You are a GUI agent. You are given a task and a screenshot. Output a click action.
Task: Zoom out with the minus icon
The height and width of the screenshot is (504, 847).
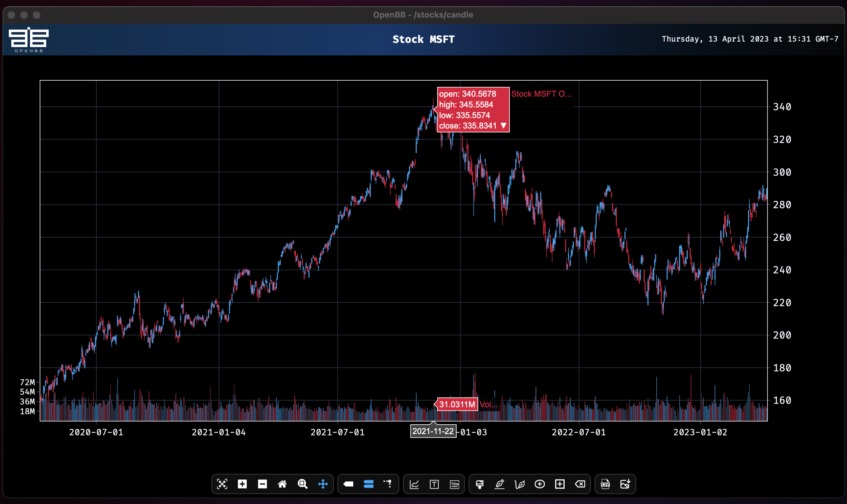click(262, 484)
